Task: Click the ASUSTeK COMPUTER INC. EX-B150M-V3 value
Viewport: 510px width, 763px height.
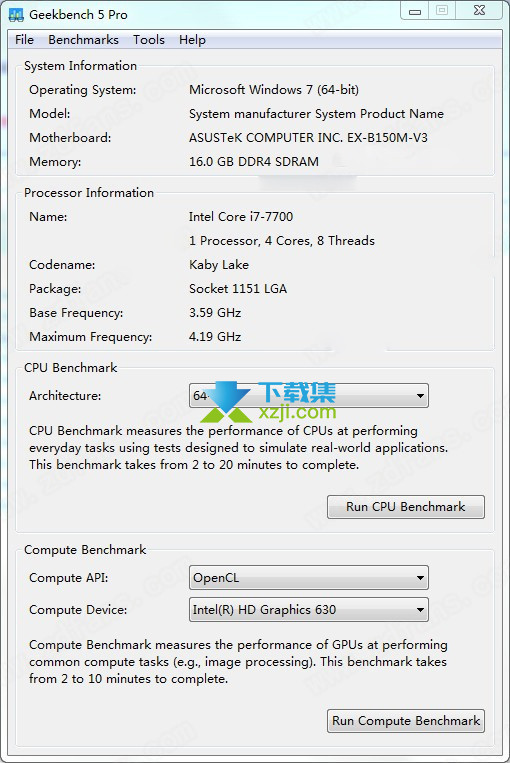Action: (308, 138)
